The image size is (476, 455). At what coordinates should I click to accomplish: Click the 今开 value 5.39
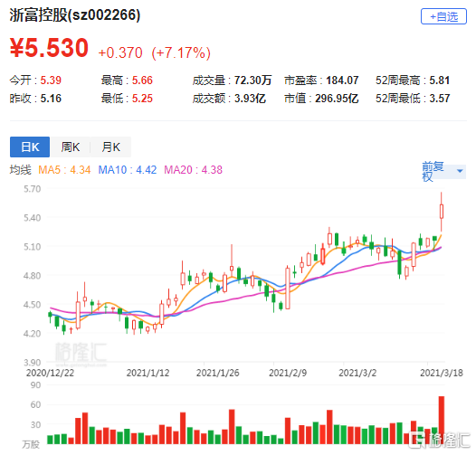pyautogui.click(x=51, y=81)
